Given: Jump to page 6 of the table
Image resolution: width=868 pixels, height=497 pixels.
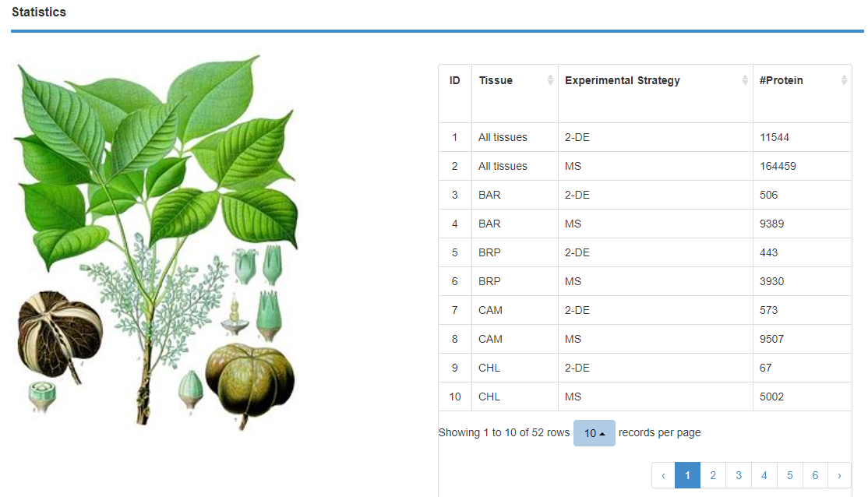Looking at the screenshot, I should coord(815,475).
